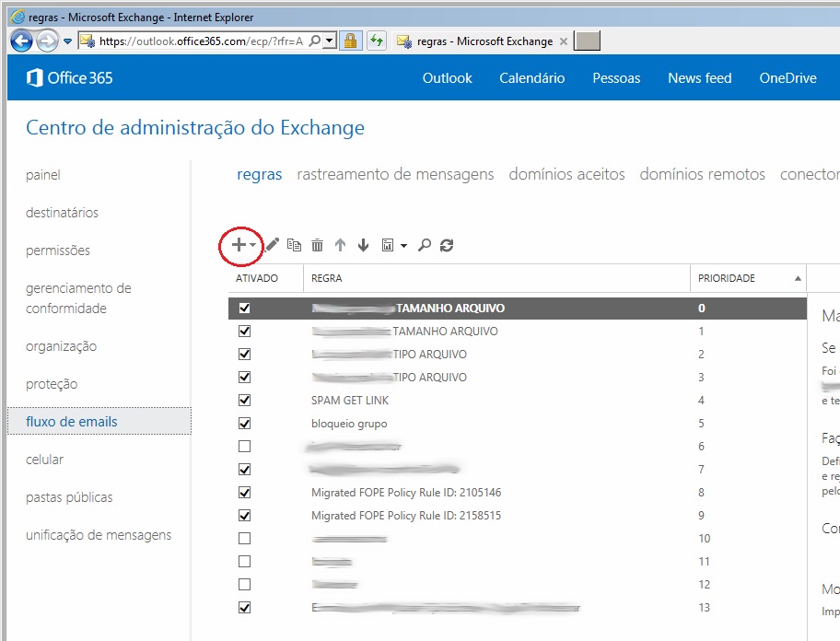The width and height of the screenshot is (840, 641).
Task: Refresh the rules list
Action: [447, 245]
